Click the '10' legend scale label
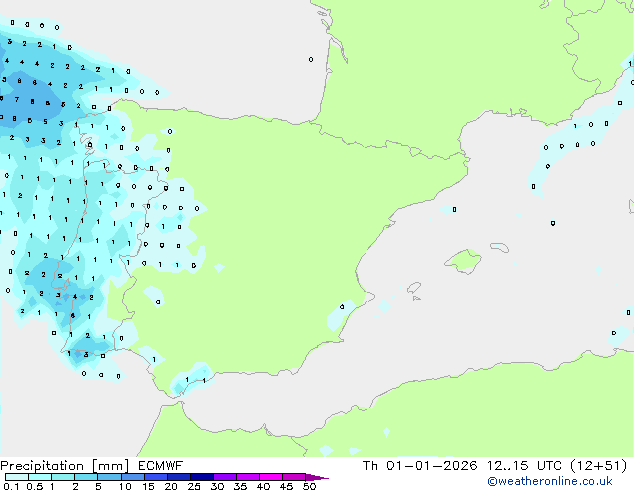Image resolution: width=634 pixels, height=490 pixels. click(x=125, y=486)
